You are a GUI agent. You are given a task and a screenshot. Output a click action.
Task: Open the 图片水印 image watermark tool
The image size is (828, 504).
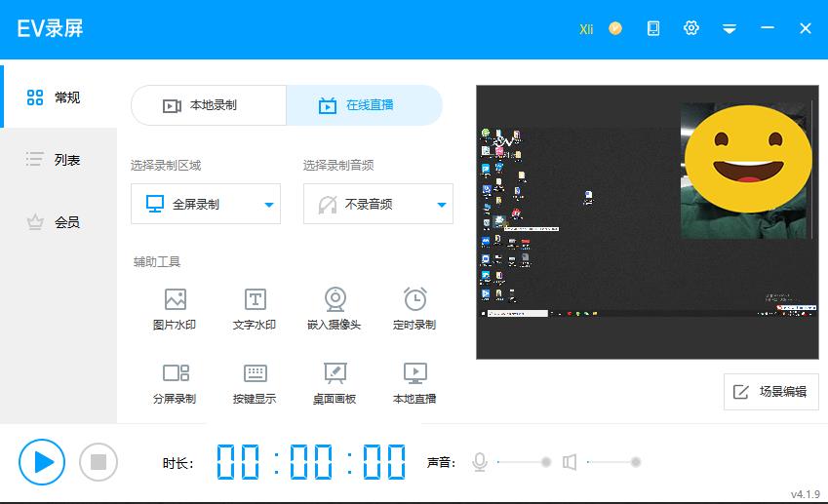point(175,309)
